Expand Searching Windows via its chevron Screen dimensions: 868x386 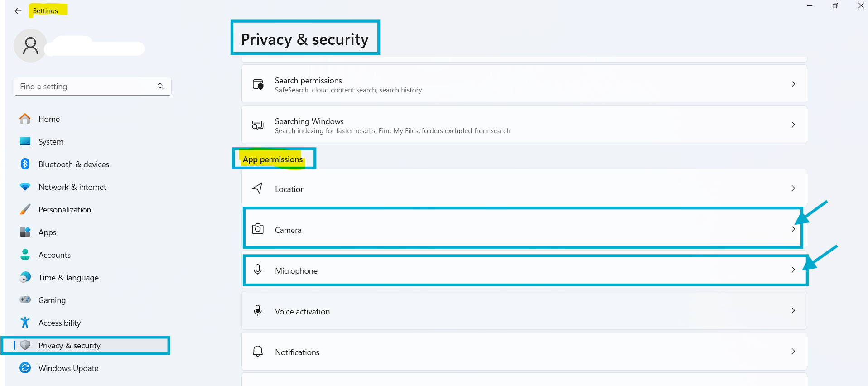[793, 125]
